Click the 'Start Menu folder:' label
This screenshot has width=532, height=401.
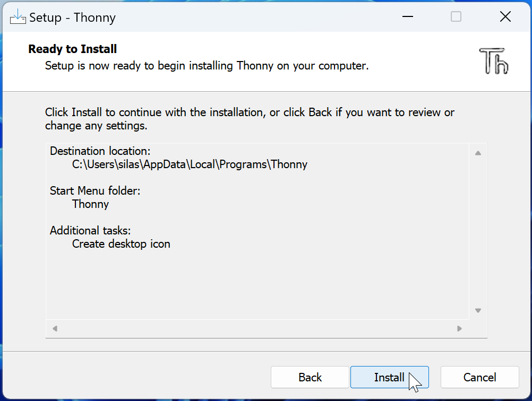(95, 190)
